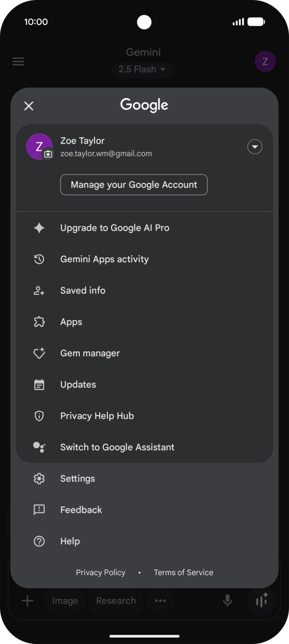Click the Upgrade to Google AI Pro sparkle icon
The height and width of the screenshot is (644, 289).
click(x=39, y=228)
